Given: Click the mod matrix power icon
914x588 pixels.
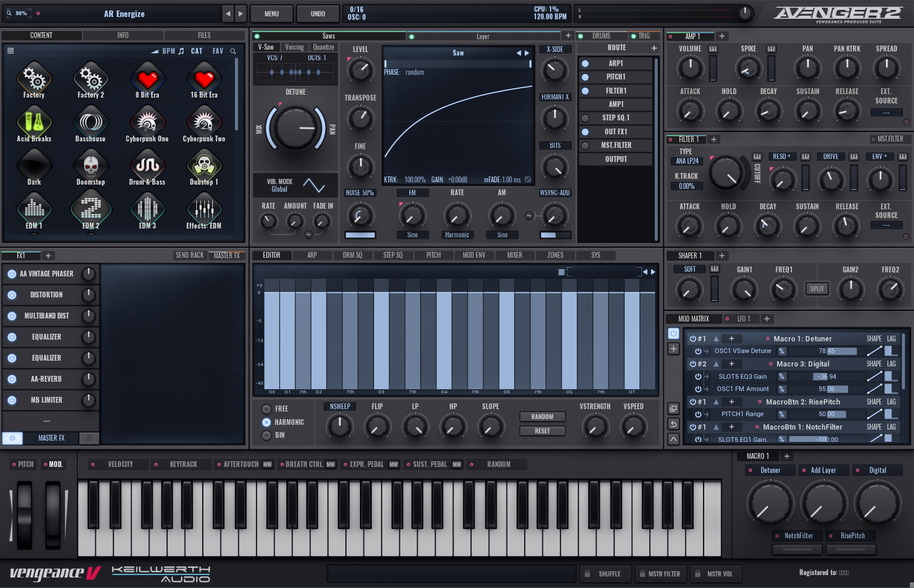Looking at the screenshot, I should pyautogui.click(x=673, y=333).
